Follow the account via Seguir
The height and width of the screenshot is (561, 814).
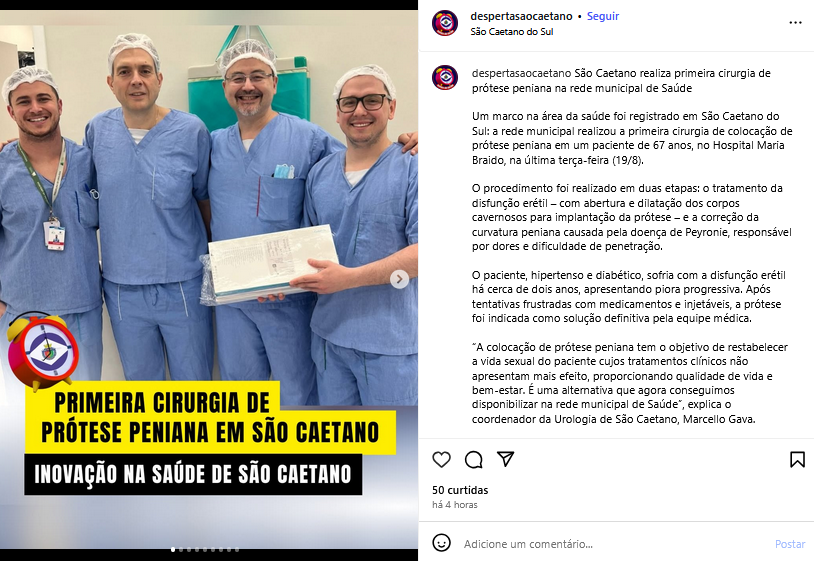[603, 16]
